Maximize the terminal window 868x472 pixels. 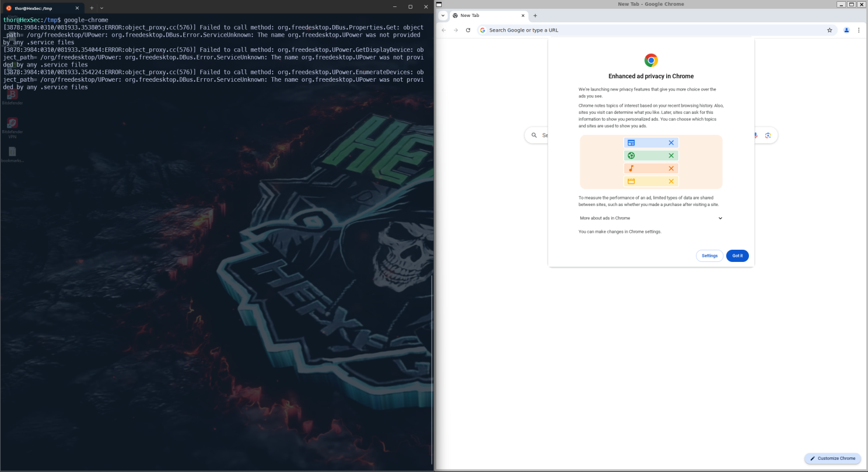tap(410, 6)
